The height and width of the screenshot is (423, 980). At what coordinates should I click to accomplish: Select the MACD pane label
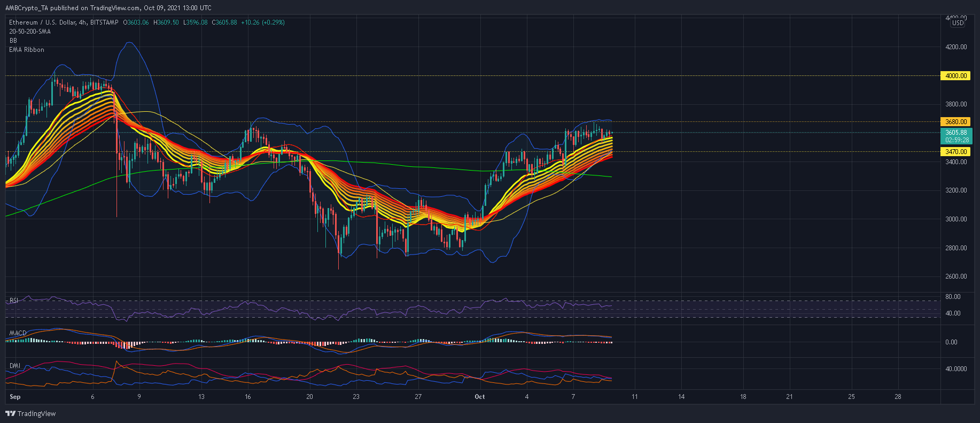(18, 333)
